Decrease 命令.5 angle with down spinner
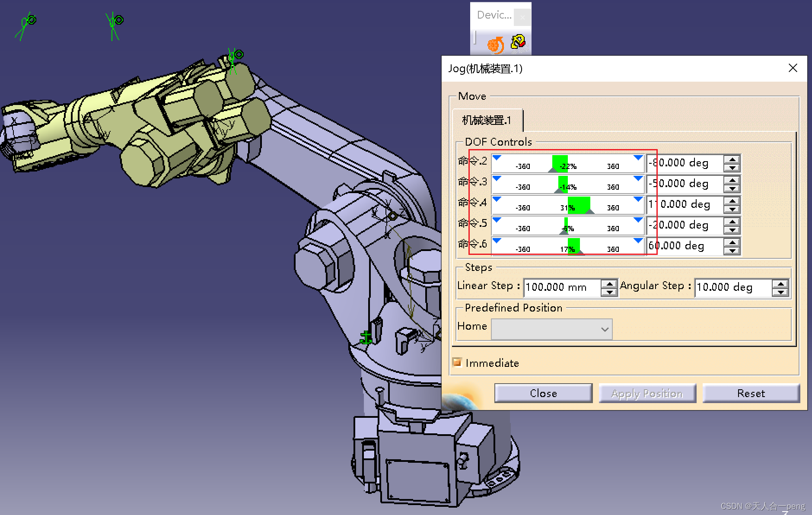The image size is (812, 515). (x=732, y=230)
